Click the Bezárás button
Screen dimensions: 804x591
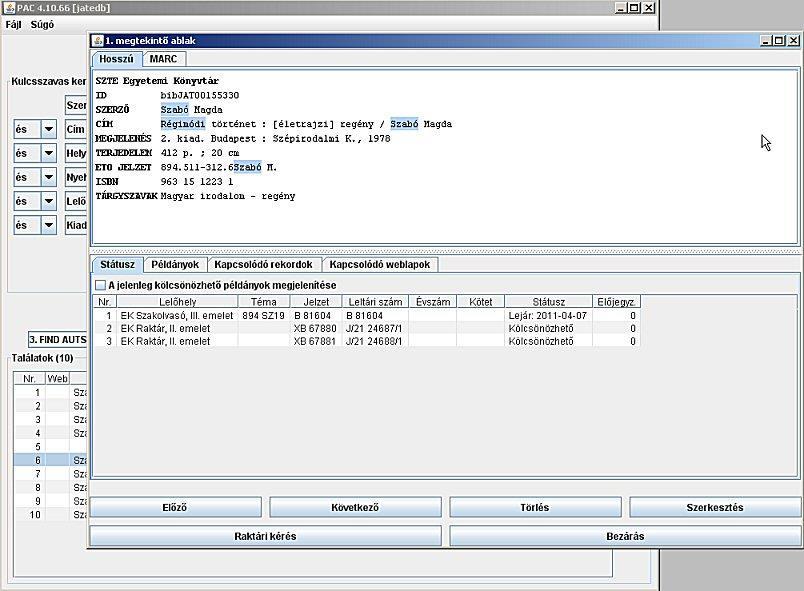[x=625, y=536]
